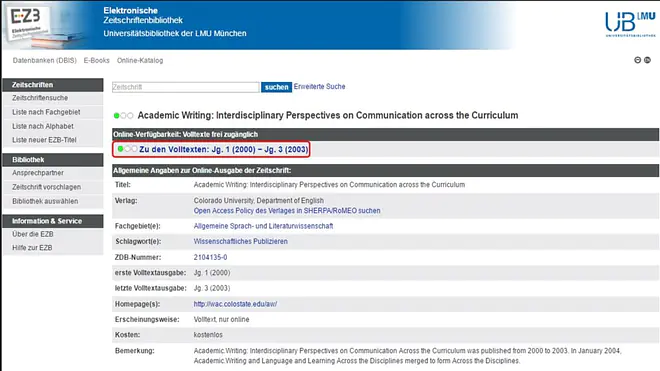Open Wissenschaftliches Publizieren keyword link
660x371 pixels.
tap(241, 241)
